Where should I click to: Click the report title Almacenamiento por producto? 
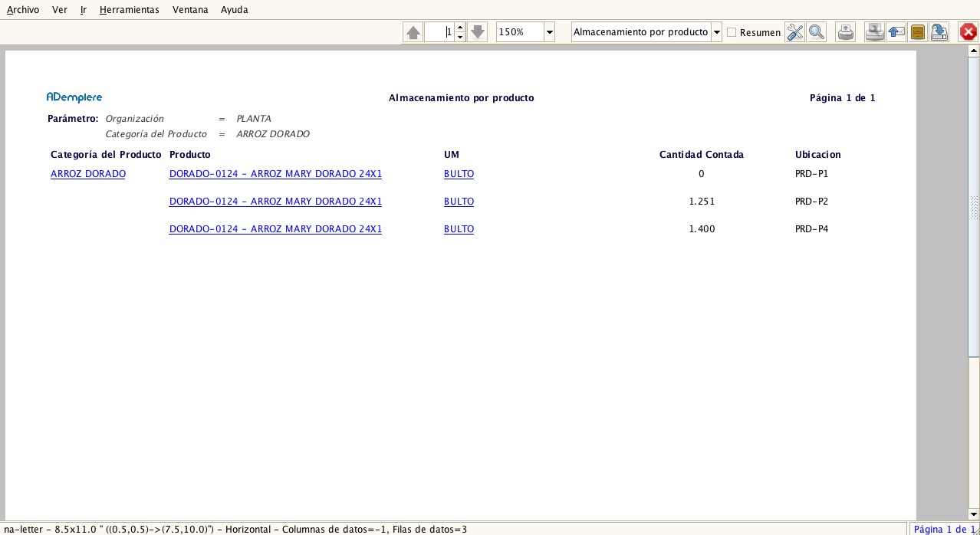pyautogui.click(x=462, y=98)
